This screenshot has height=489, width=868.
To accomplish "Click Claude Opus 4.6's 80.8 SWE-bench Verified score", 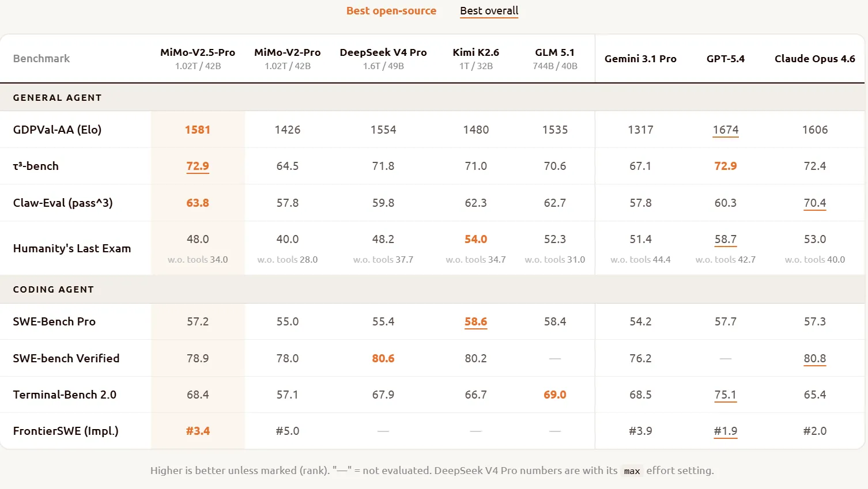I will (814, 358).
